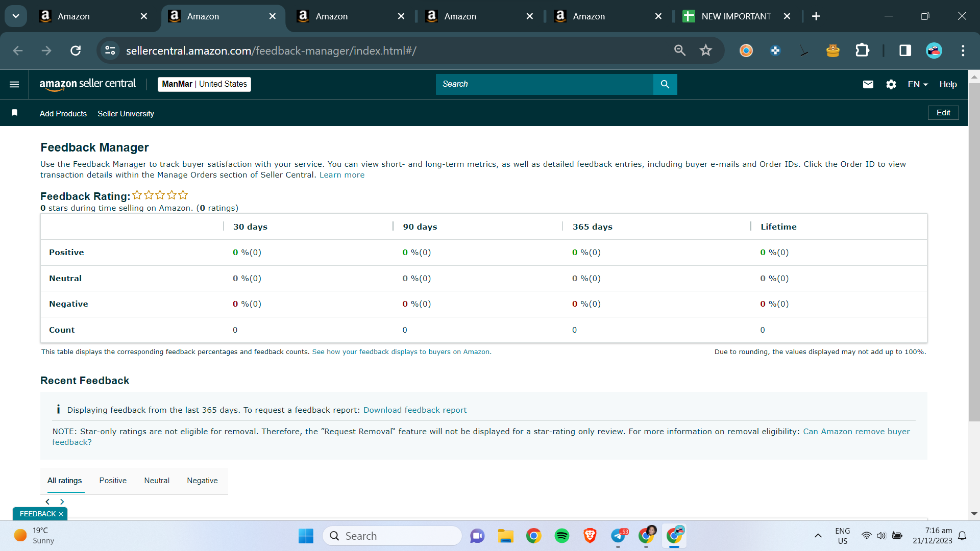The width and height of the screenshot is (980, 551).
Task: Open Brave browser from the taskbar
Action: [x=590, y=536]
